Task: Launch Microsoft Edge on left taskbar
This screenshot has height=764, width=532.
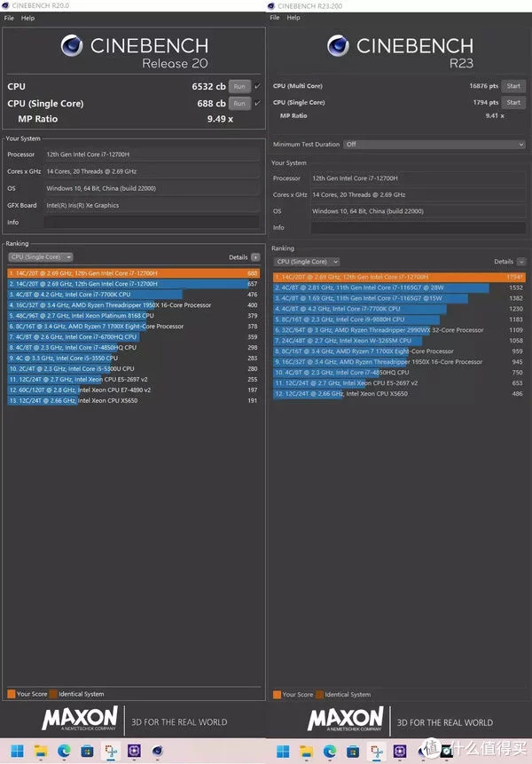Action: click(x=64, y=751)
